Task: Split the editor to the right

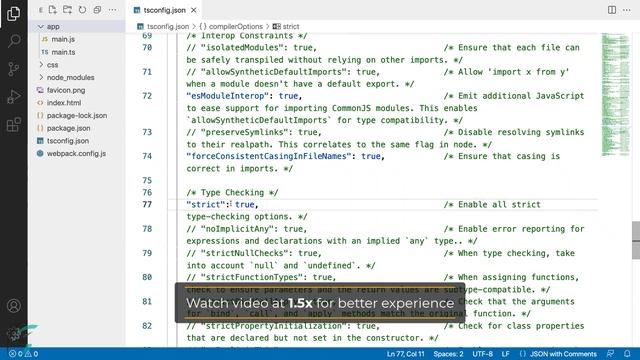Action: (611, 10)
